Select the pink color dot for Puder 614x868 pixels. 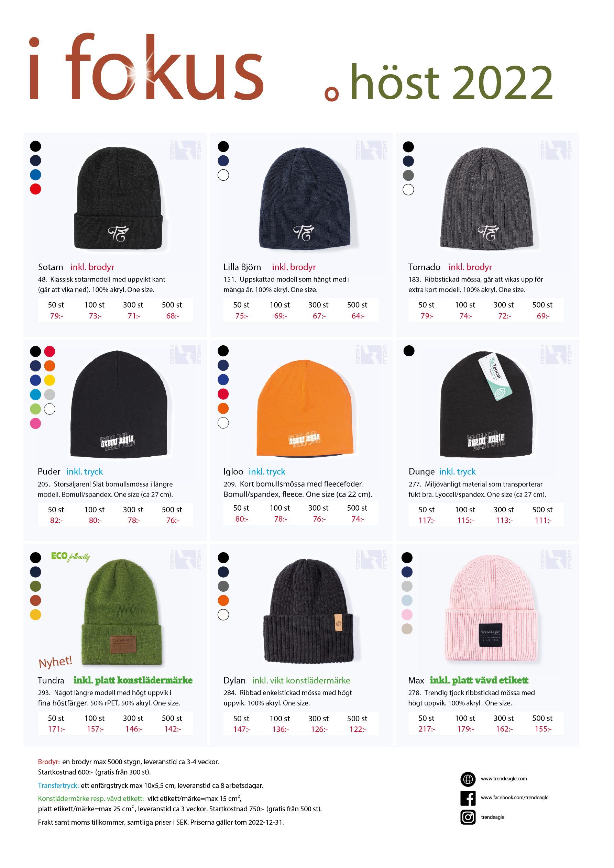[x=35, y=423]
